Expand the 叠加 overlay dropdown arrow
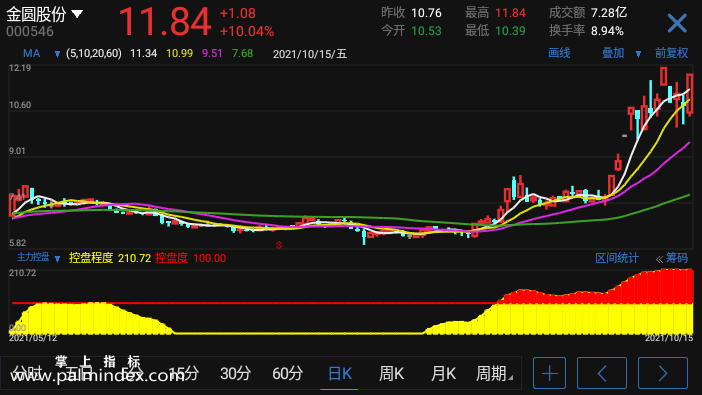 (x=638, y=54)
